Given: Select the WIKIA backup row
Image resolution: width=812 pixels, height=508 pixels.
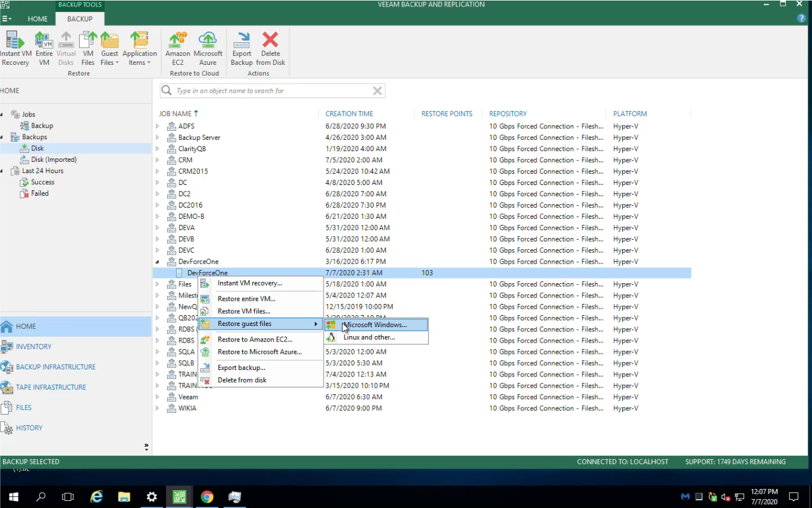Looking at the screenshot, I should coord(422,408).
